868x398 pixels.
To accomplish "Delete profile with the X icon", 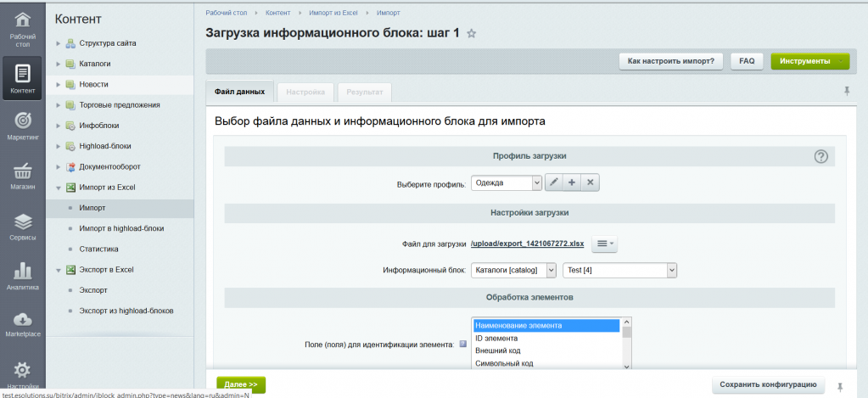I will (591, 182).
